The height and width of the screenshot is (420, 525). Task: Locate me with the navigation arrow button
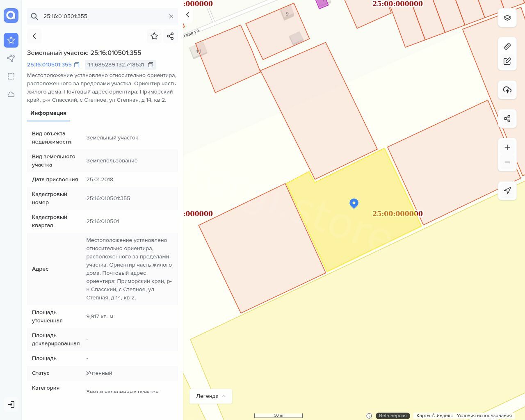[507, 191]
